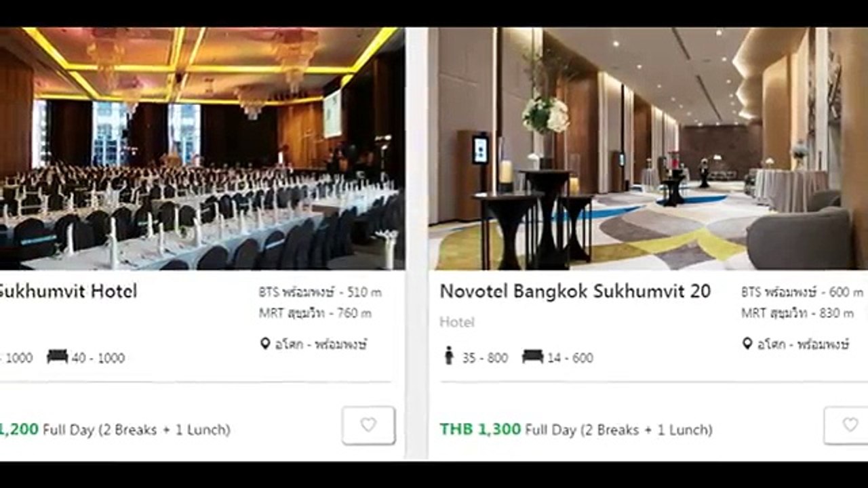Open the Sukhumvit Hotel listing title
The height and width of the screenshot is (488, 868).
point(68,291)
